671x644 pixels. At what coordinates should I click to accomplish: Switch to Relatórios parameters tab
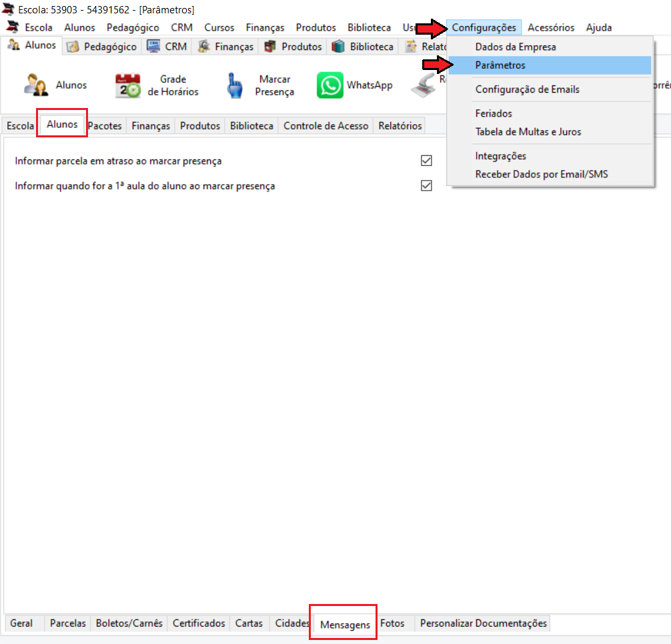(400, 126)
